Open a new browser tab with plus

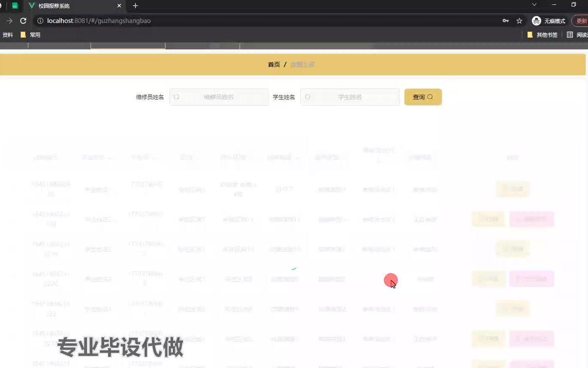click(x=135, y=6)
